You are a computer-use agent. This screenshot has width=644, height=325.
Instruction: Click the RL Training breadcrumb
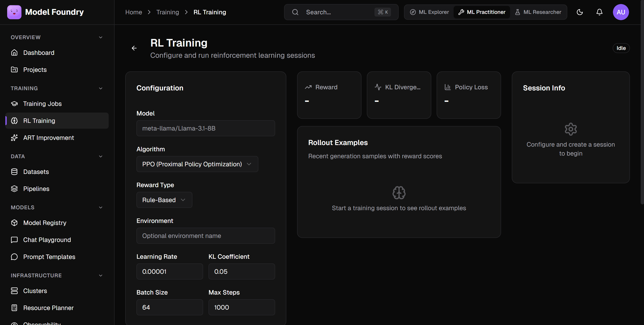click(x=210, y=12)
